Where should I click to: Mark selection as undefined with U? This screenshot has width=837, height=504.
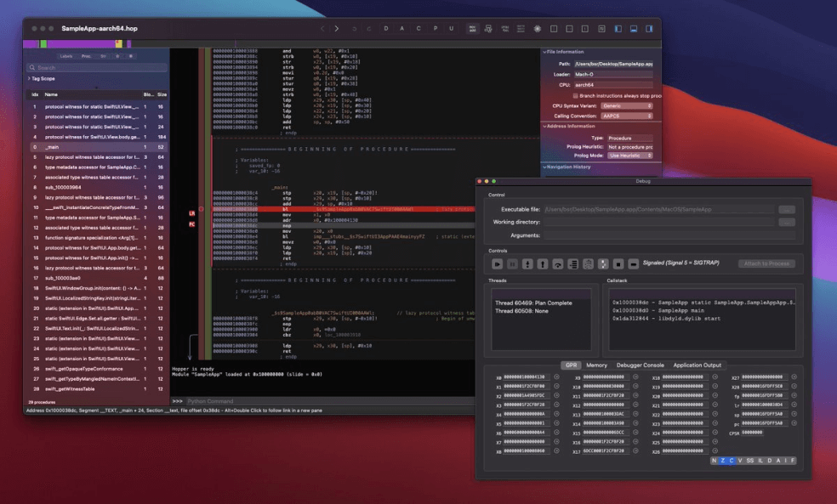[x=451, y=29]
